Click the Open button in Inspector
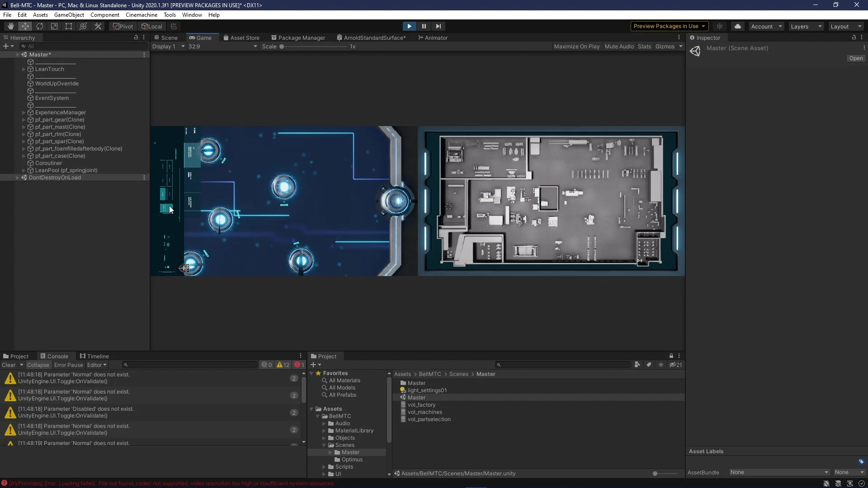This screenshot has height=488, width=868. point(855,58)
